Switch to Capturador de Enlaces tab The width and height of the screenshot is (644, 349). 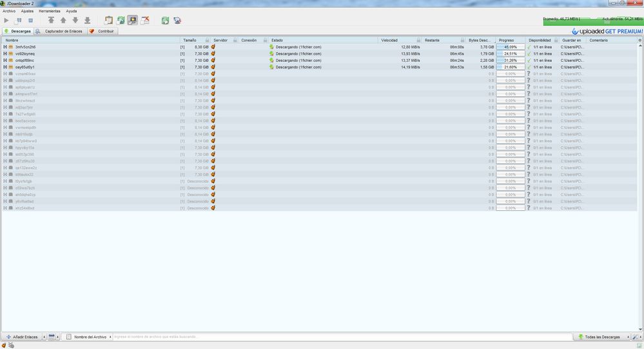tap(60, 31)
